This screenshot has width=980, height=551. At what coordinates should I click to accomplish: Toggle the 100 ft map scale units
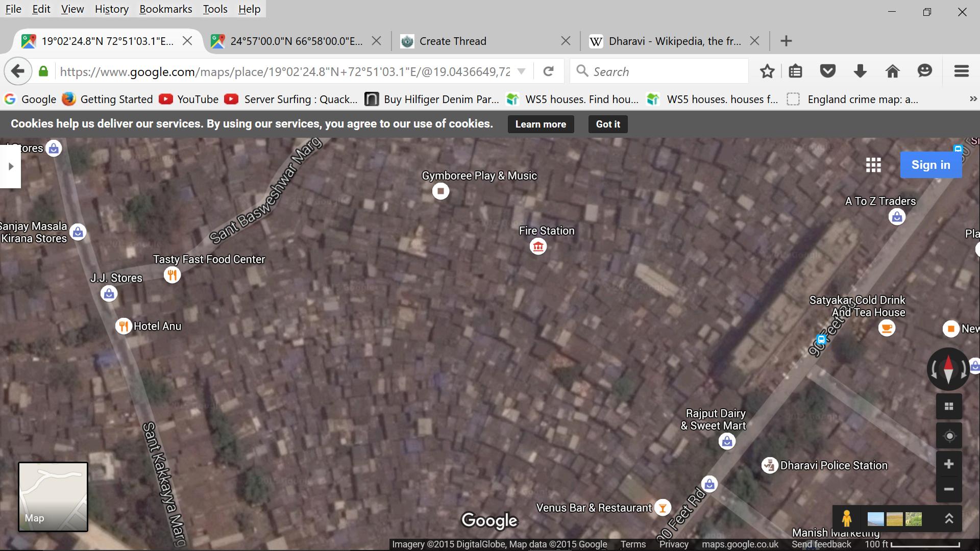point(912,544)
